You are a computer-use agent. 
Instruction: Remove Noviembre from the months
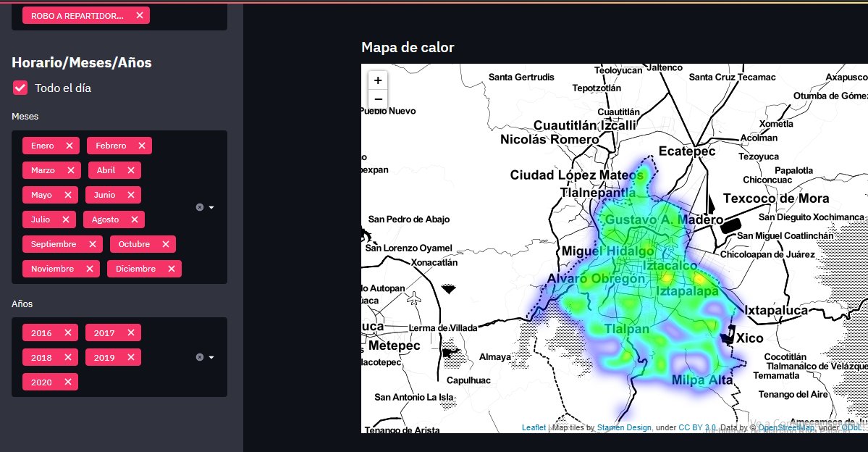point(90,269)
